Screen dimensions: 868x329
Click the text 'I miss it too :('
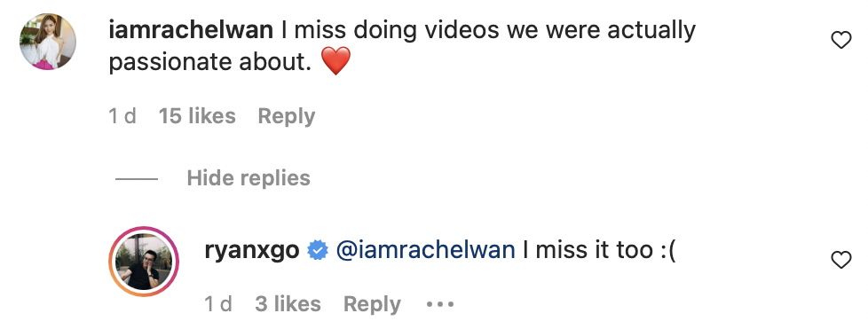click(600, 250)
